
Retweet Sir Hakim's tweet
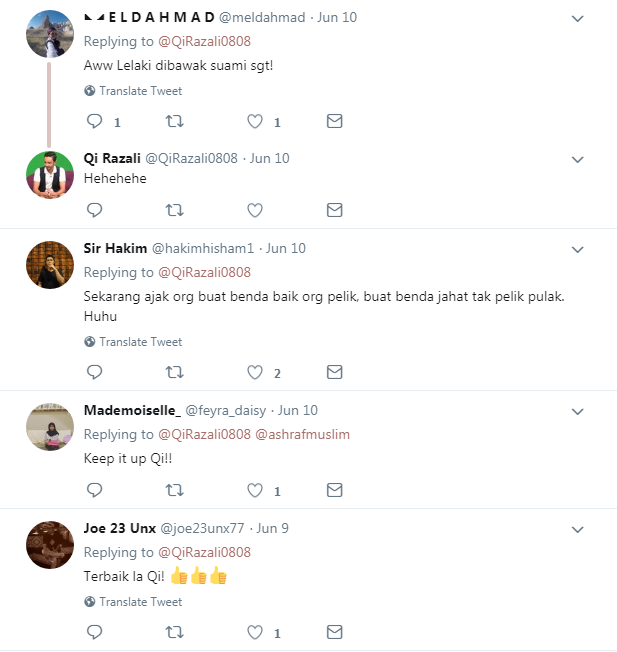tap(174, 372)
